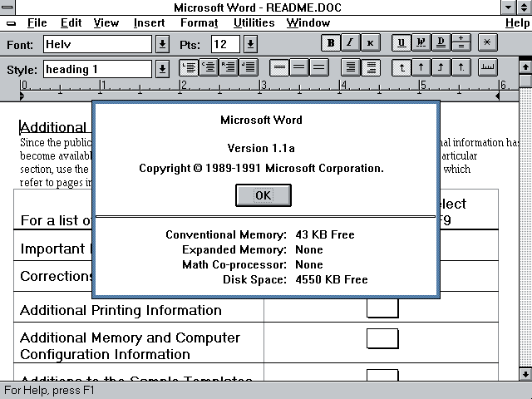Viewport: 532px width, 399px height.
Task: Open the application control menu box
Action: coord(7,7)
